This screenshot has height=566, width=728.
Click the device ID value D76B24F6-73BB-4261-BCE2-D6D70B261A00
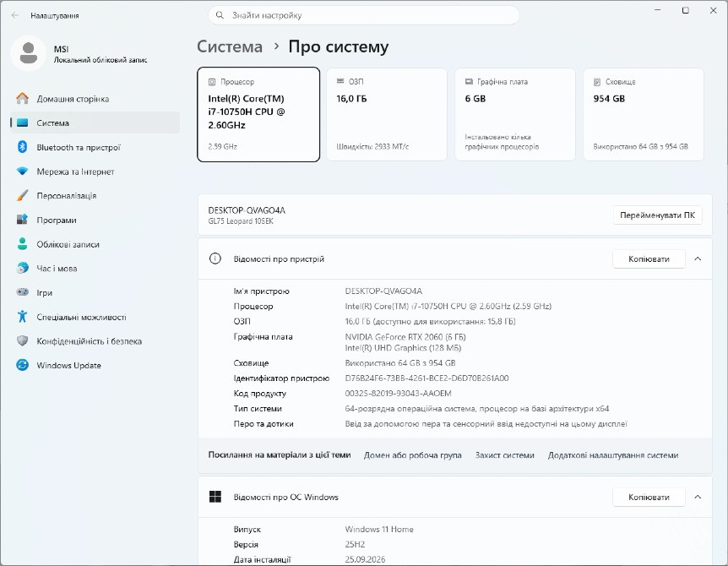(x=426, y=378)
